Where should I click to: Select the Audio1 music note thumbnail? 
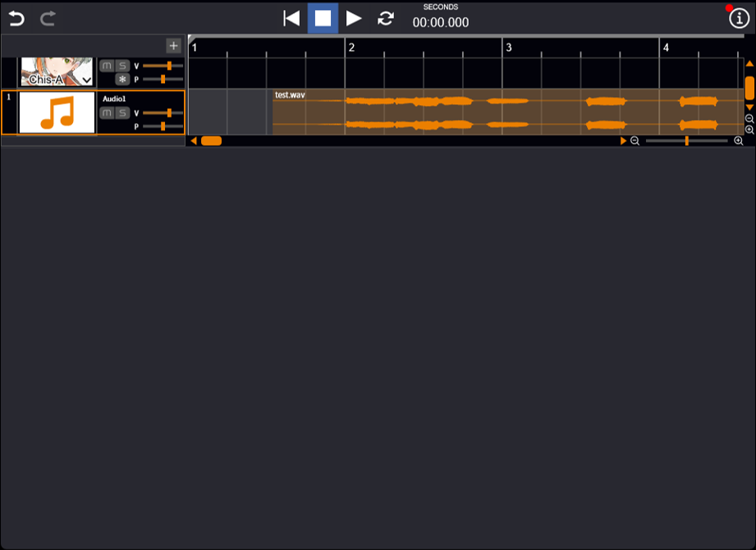point(57,112)
